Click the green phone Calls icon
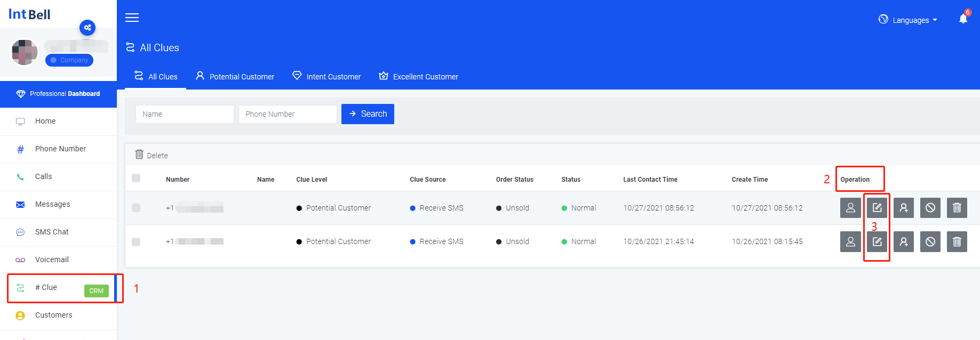This screenshot has height=340, width=980. (x=20, y=177)
